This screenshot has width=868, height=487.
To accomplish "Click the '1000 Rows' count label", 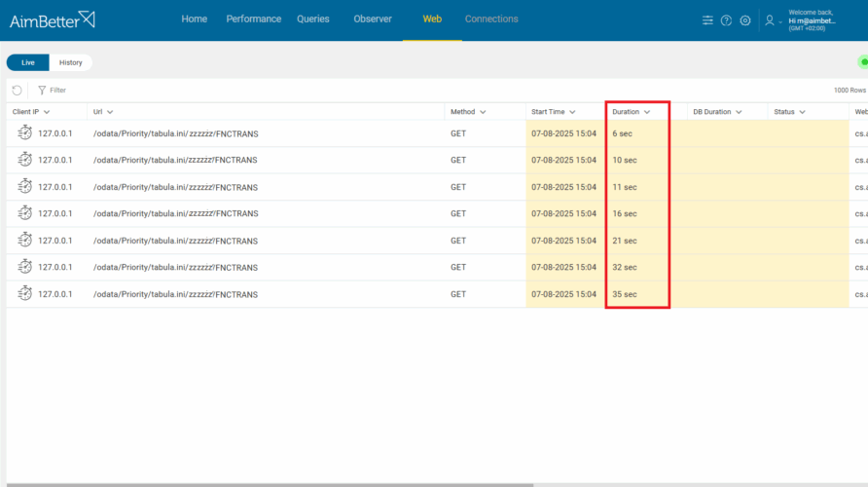I will click(850, 90).
